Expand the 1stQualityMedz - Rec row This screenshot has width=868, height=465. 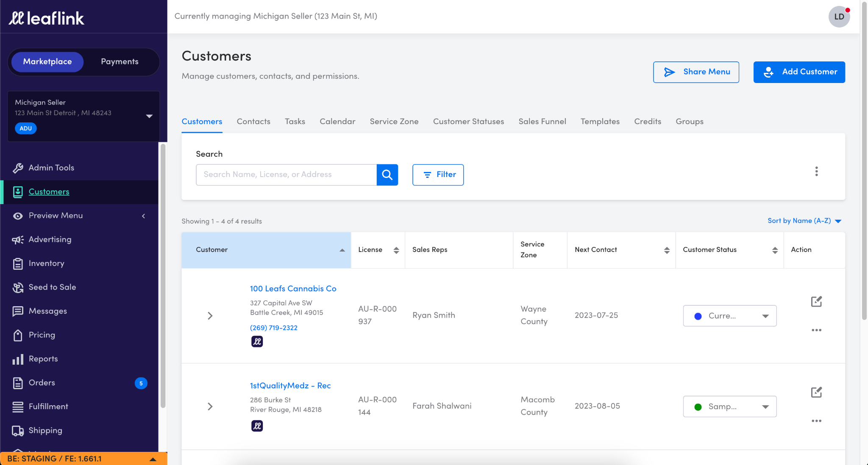[210, 406]
